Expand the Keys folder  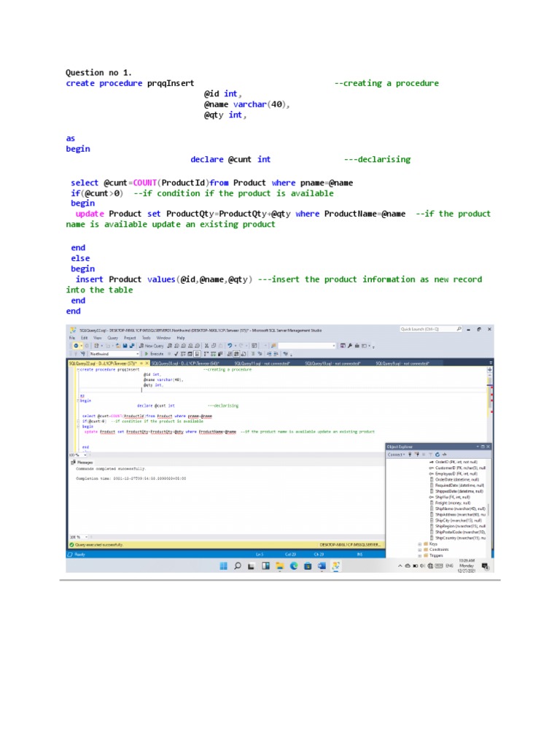[419, 544]
